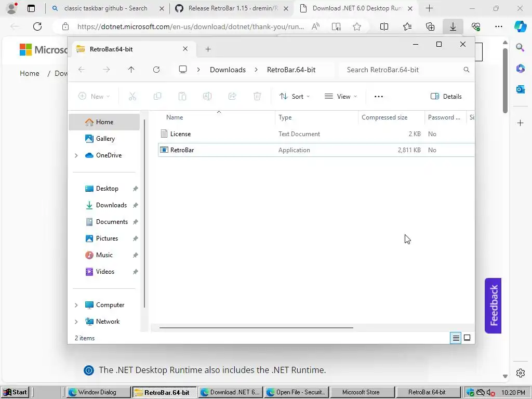
Task: Click Read aloud icon in address bar
Action: point(315,26)
